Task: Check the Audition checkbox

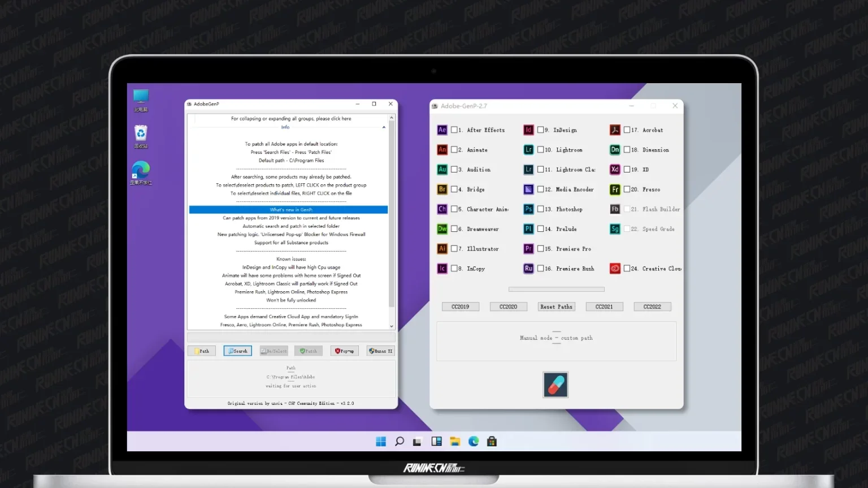Action: click(454, 170)
